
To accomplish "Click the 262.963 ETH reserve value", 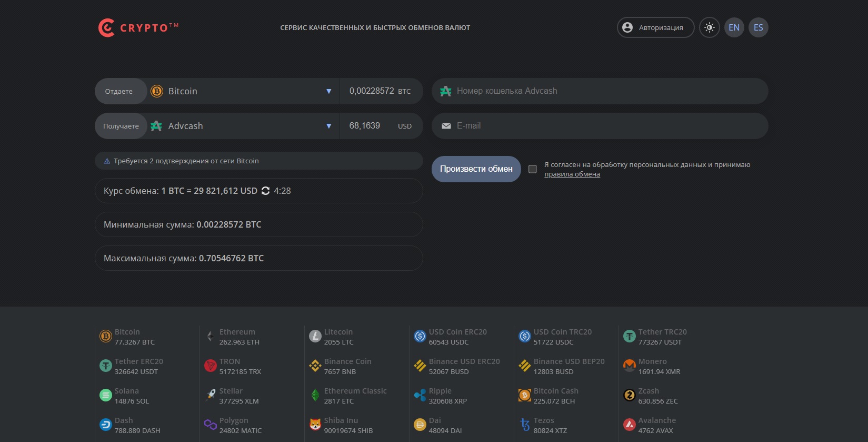I will click(x=240, y=342).
